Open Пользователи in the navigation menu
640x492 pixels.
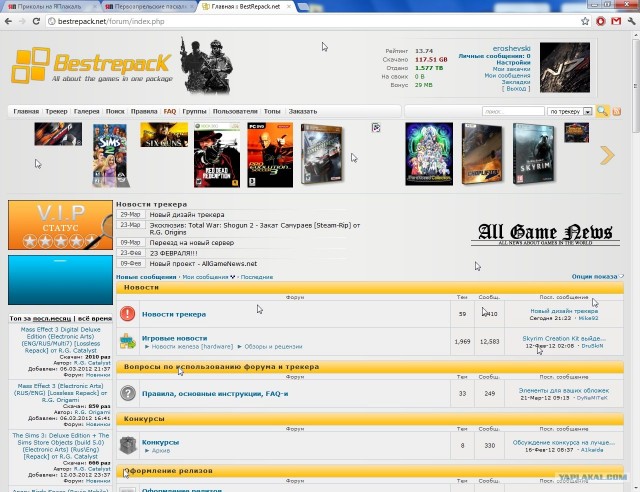235,111
